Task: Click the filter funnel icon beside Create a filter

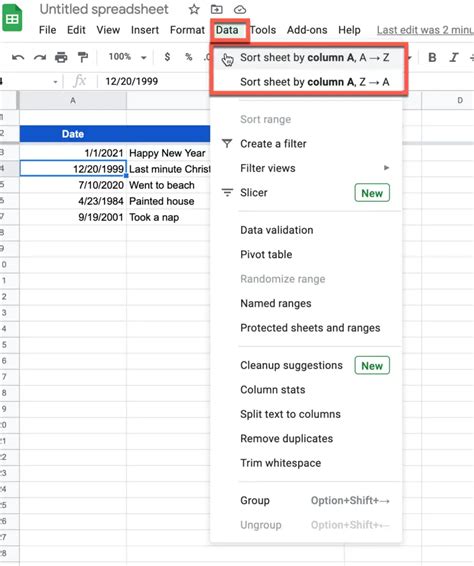Action: point(227,144)
